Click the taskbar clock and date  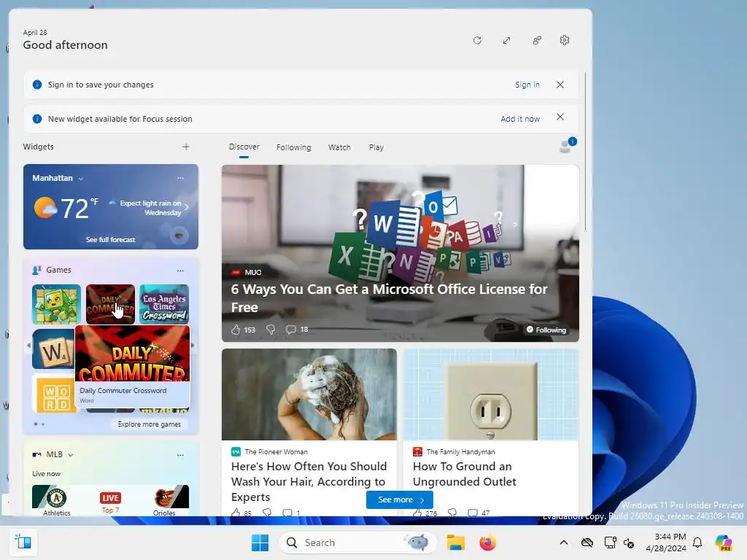(x=665, y=542)
